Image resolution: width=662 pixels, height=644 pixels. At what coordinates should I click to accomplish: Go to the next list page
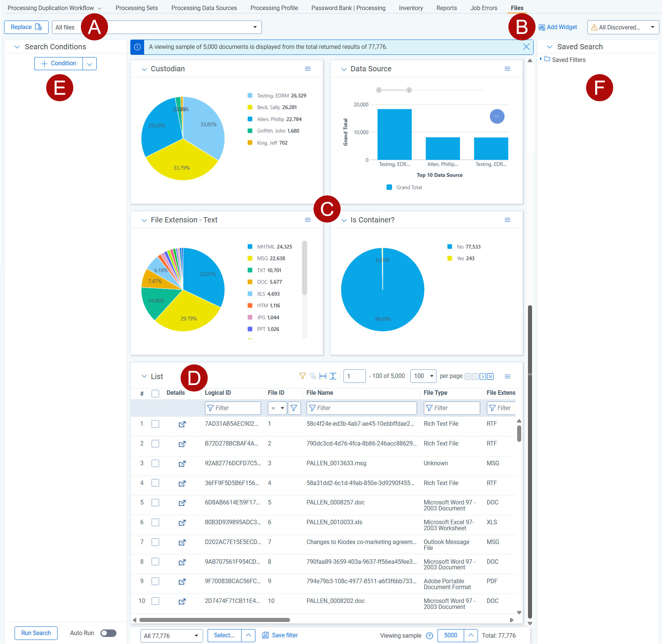coord(483,376)
